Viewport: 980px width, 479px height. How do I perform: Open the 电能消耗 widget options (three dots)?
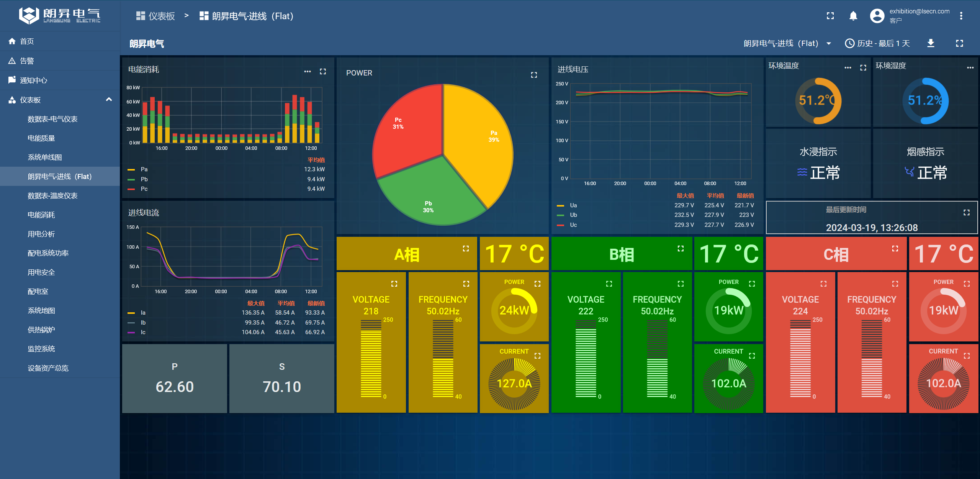click(307, 72)
